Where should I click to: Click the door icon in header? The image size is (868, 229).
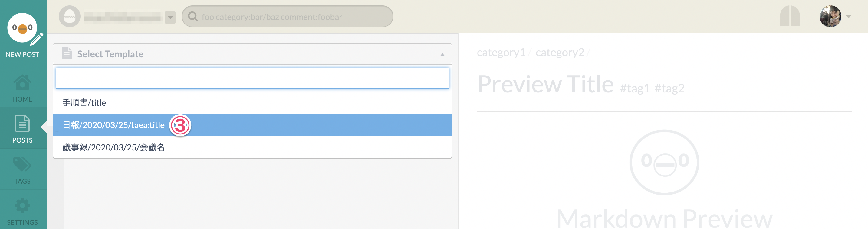[790, 16]
